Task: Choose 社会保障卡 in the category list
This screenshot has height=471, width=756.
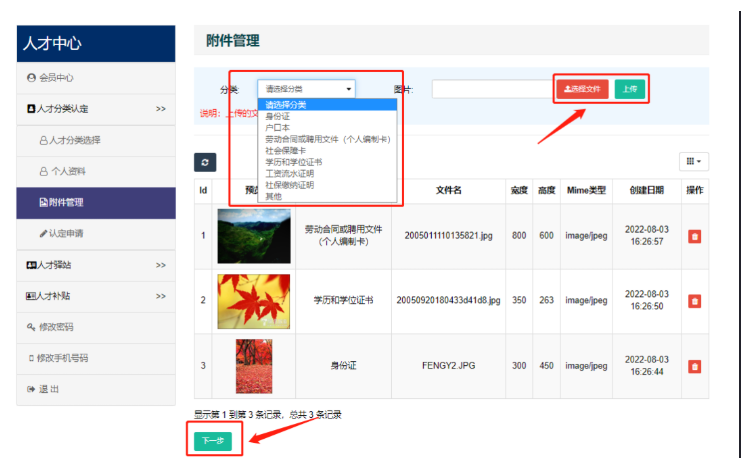Action: pyautogui.click(x=327, y=151)
